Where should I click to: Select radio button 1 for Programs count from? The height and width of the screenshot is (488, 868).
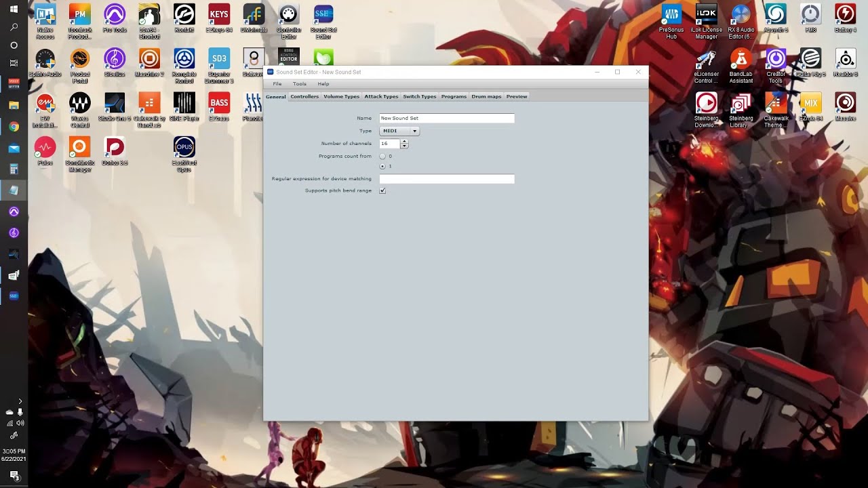[x=382, y=166]
